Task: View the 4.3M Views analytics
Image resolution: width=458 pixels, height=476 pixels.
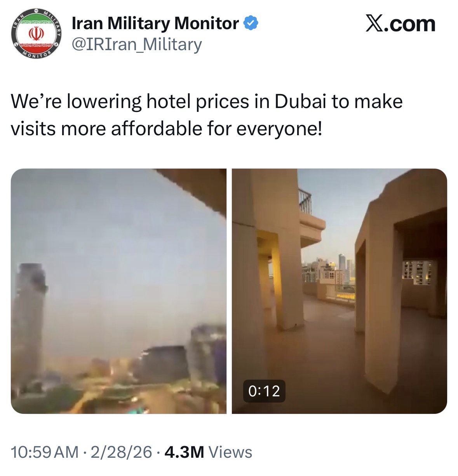Action: click(208, 452)
